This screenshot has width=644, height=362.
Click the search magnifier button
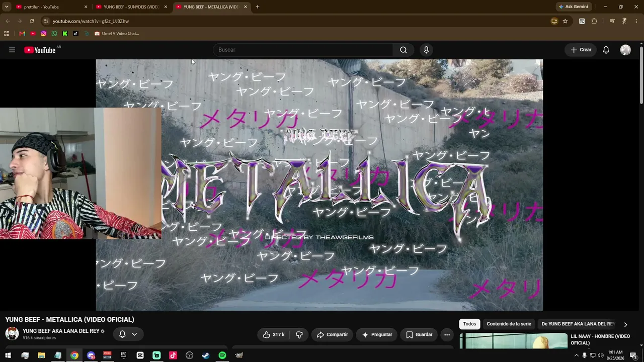tap(404, 50)
